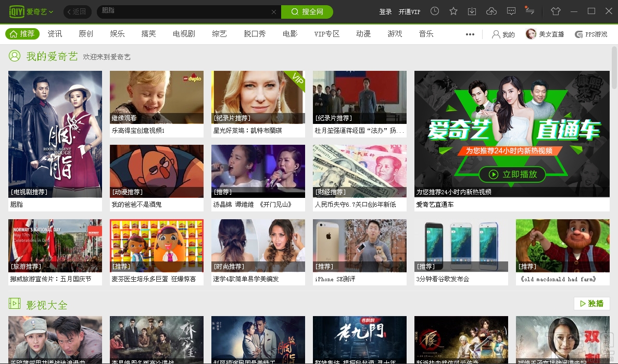Open 3分钟看谷歌发布会 thumbnail
Viewport: 618px width, 364px height.
(461, 246)
